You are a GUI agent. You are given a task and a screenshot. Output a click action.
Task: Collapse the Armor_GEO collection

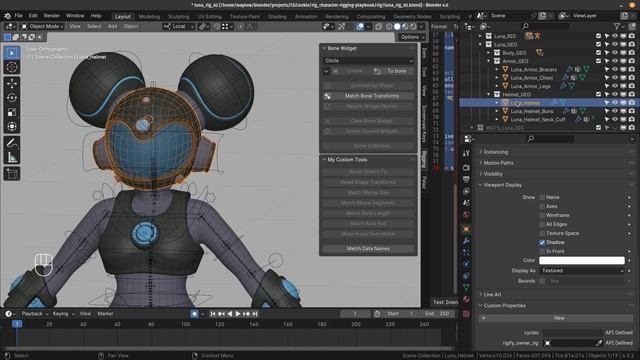coord(489,61)
